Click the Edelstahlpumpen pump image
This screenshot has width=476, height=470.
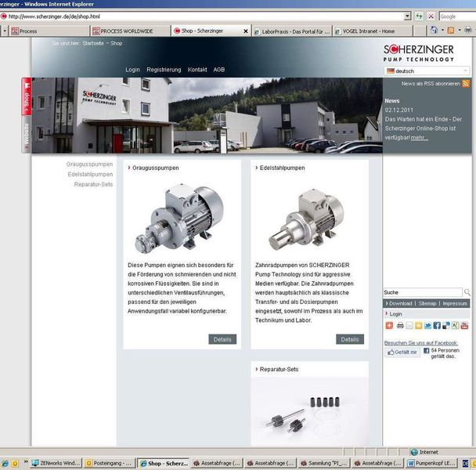point(306,219)
